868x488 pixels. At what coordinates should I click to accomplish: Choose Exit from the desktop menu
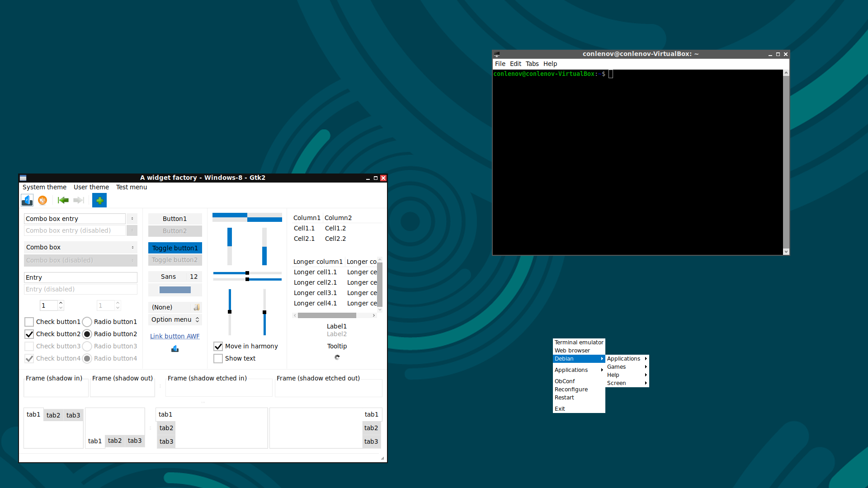tap(579, 409)
